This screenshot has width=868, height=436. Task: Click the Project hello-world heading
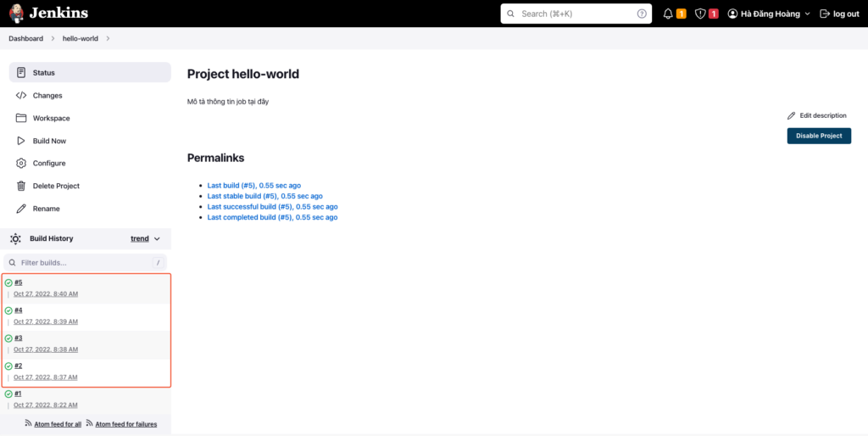(243, 74)
